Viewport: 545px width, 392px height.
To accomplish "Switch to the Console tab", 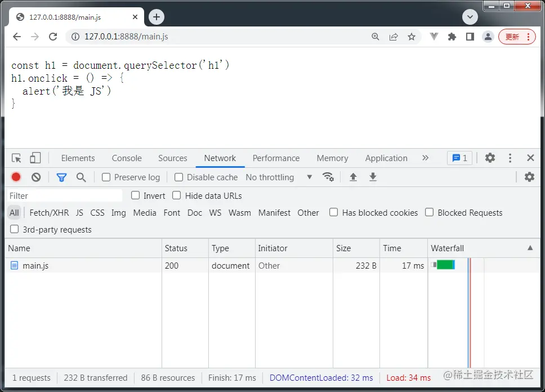I will [x=127, y=158].
